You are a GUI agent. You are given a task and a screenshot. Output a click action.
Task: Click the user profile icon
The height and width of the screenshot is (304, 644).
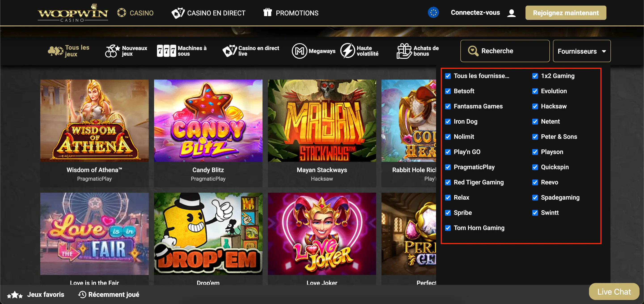[x=511, y=13]
